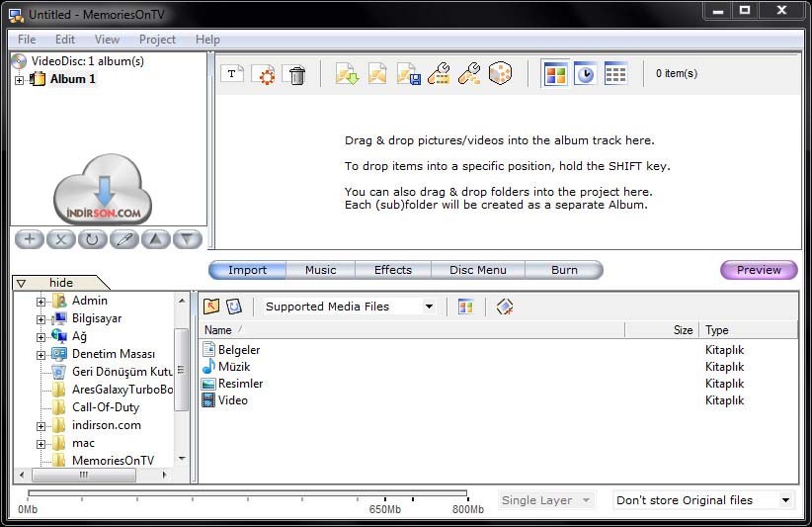Viewport: 812px width, 527px height.
Task: Click the purple Preview button
Action: point(759,270)
